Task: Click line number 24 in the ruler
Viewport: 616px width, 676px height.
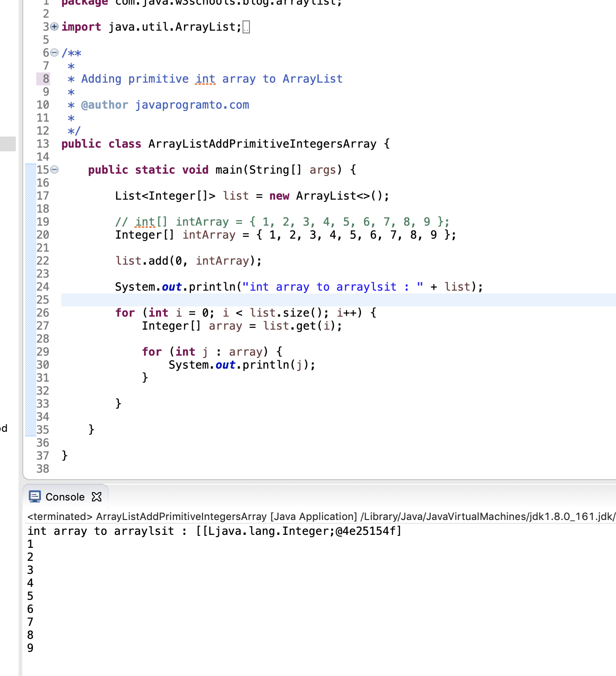Action: click(42, 286)
